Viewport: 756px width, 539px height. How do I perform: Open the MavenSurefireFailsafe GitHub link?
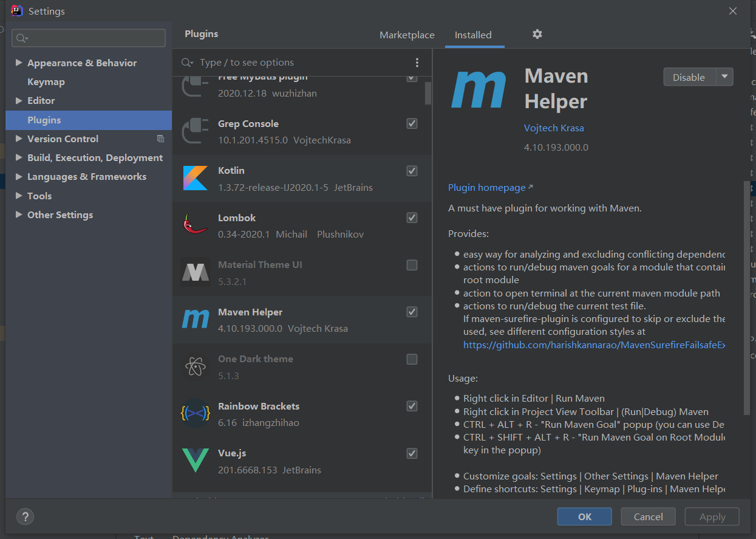tap(594, 345)
